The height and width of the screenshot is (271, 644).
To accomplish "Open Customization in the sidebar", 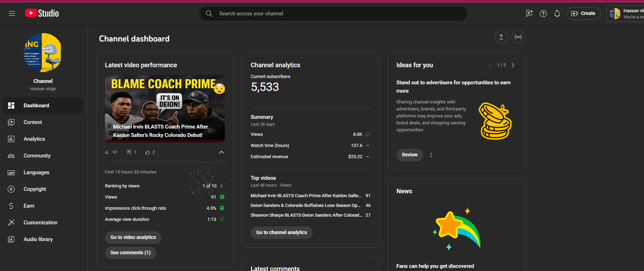I will 43,223.
